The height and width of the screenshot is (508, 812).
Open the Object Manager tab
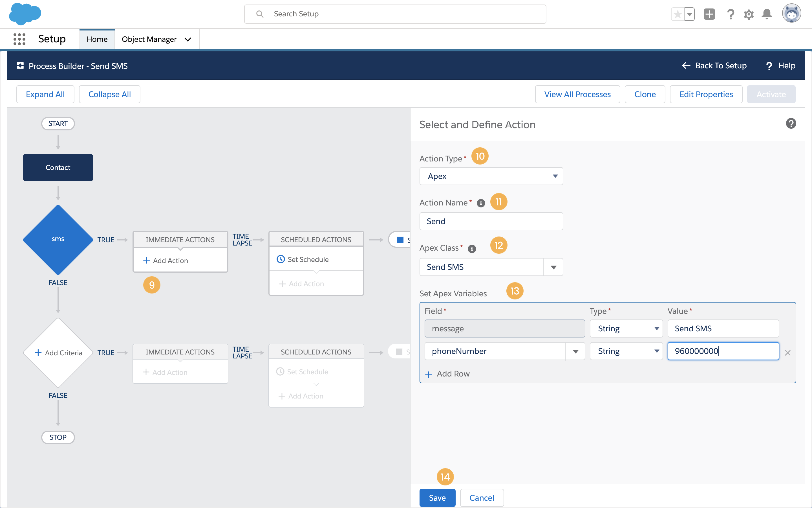[x=149, y=39]
